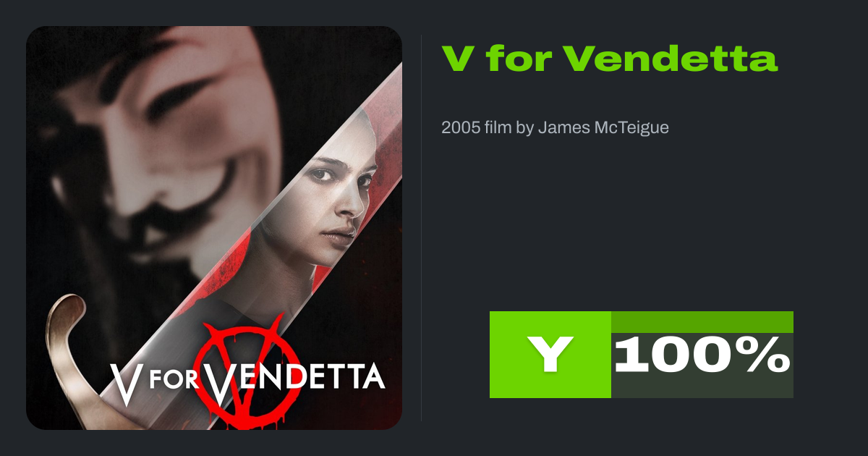Click '2005 film by James McTeigue' subtitle

coord(555,128)
